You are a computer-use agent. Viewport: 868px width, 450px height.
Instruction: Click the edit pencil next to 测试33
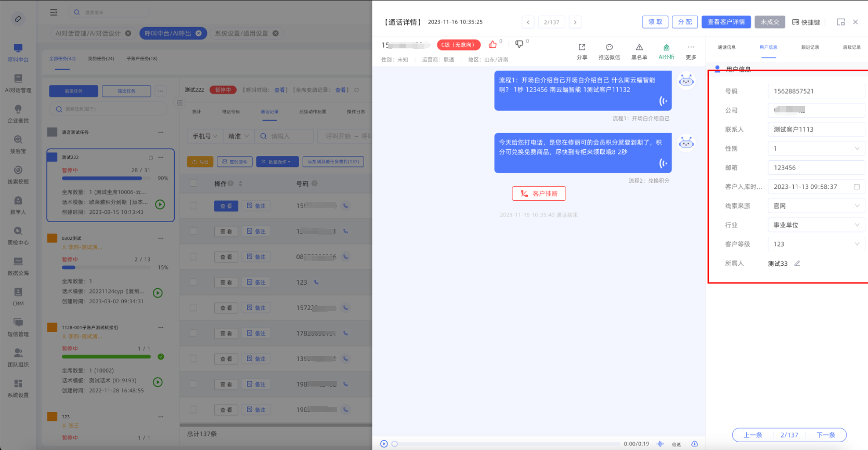tap(797, 263)
